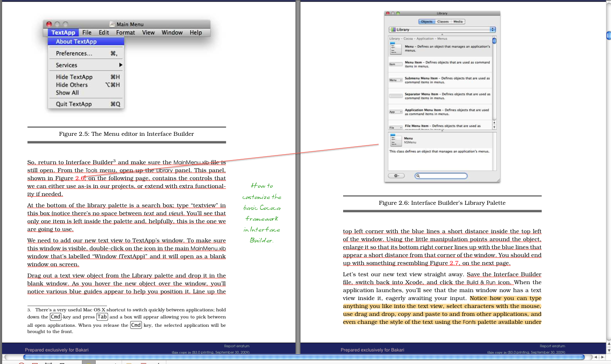Switch to Objects segment in Library palette
The image size is (611, 364).
pyautogui.click(x=427, y=22)
